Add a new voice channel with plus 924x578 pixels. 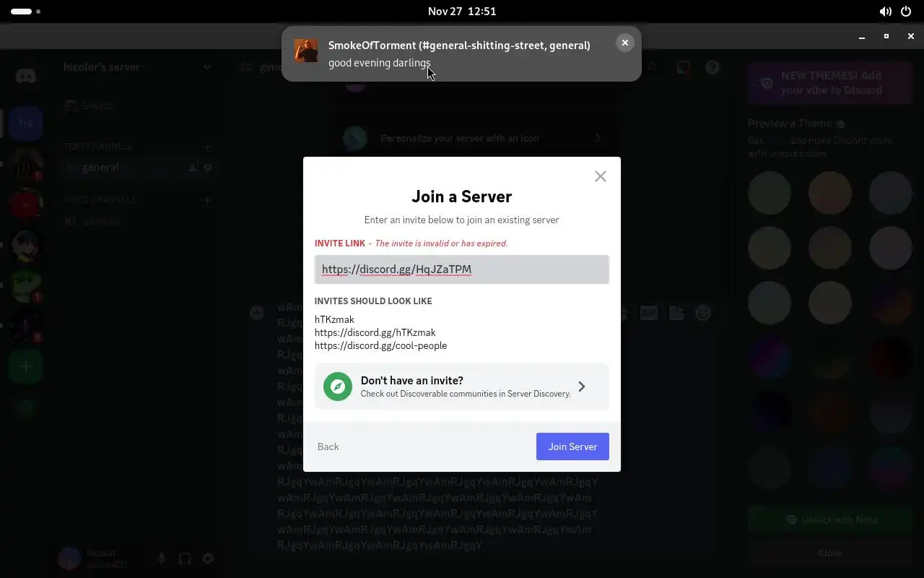pyautogui.click(x=207, y=200)
